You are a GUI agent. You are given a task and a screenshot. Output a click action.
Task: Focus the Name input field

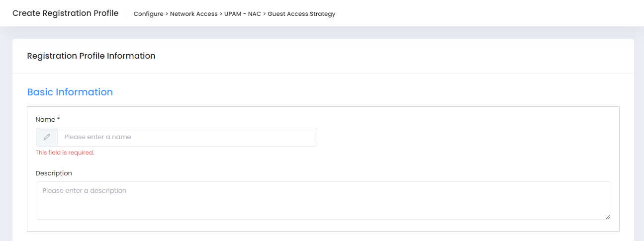coord(186,137)
